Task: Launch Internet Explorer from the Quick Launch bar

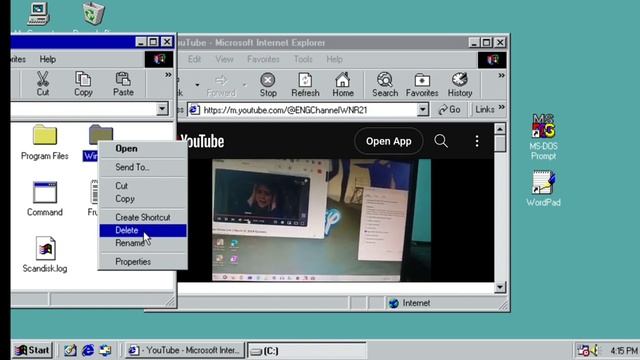Action: [x=88, y=350]
